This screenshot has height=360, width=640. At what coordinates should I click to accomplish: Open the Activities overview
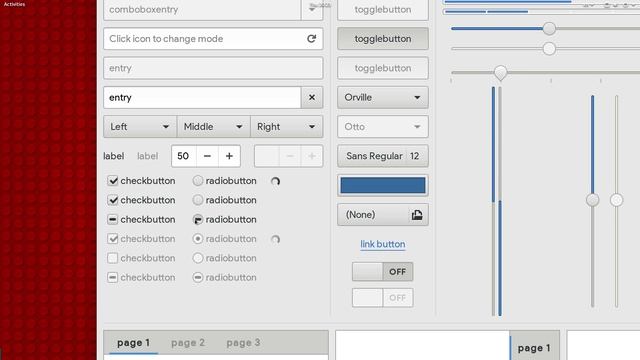14,4
